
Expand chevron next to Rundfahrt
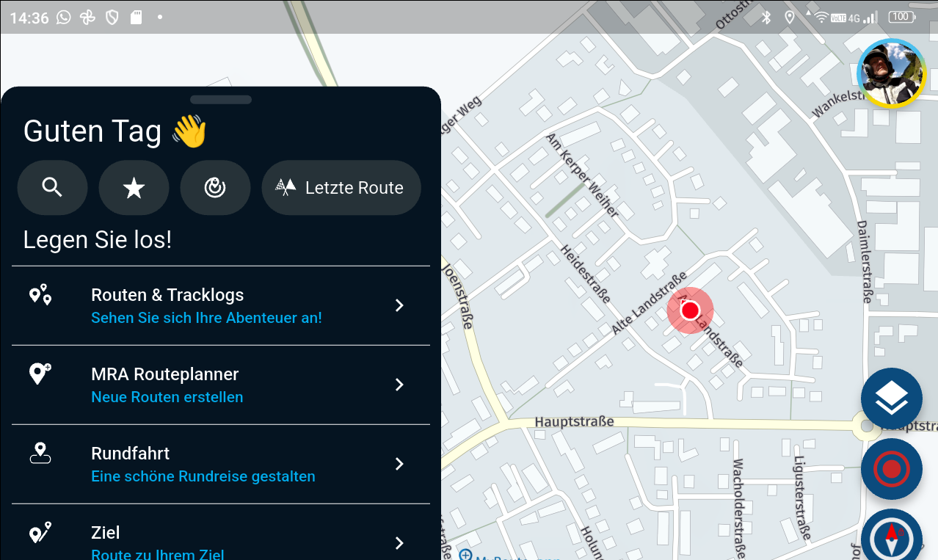click(399, 464)
